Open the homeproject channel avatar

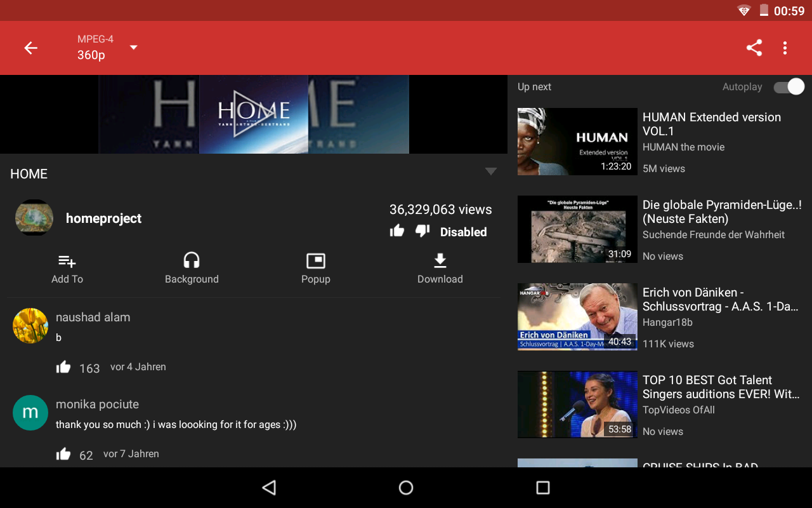point(34,218)
